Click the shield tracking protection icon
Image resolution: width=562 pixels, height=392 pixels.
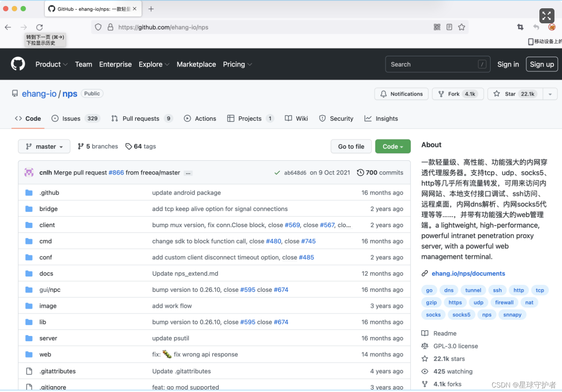click(x=98, y=27)
